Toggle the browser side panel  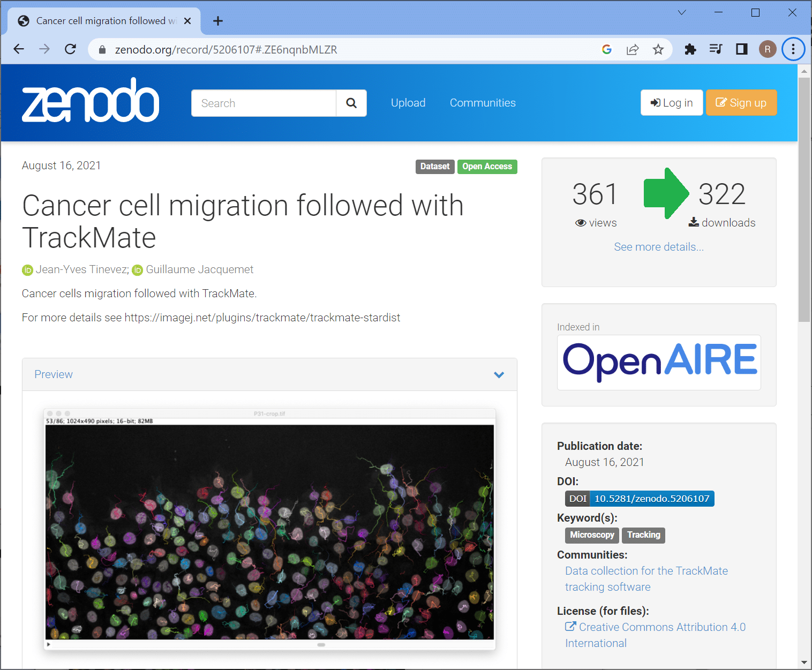coord(742,50)
